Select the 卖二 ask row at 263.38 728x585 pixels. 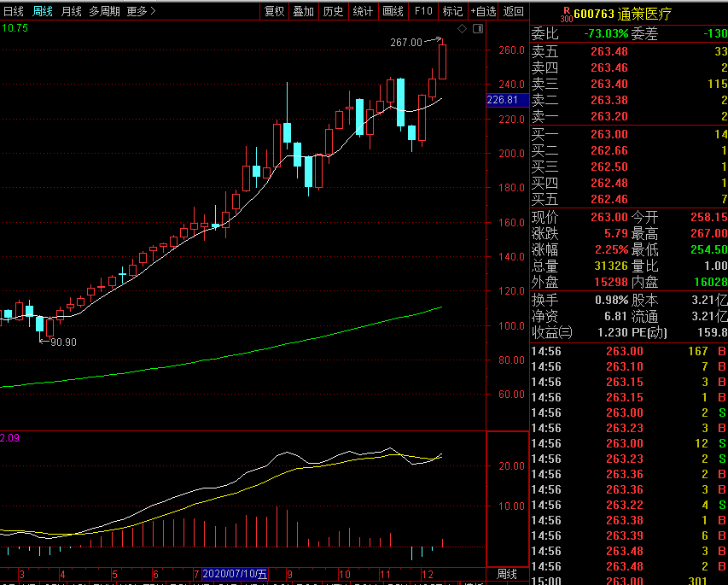click(629, 101)
